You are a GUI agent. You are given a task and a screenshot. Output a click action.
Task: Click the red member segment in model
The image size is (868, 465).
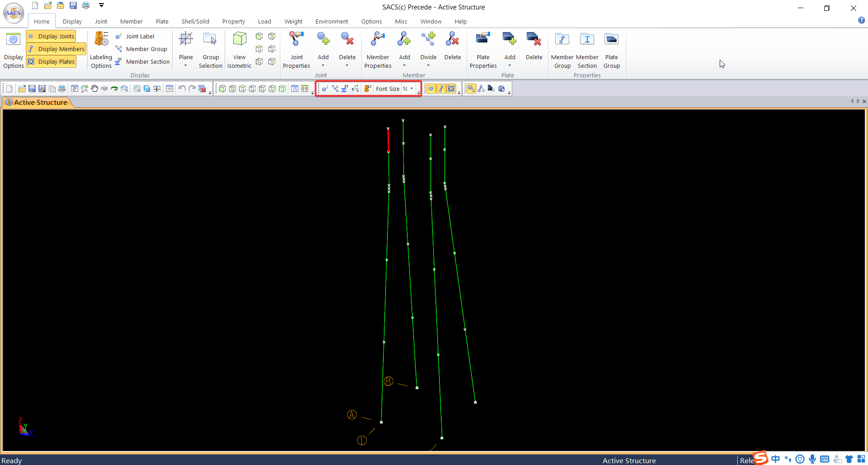(x=388, y=140)
